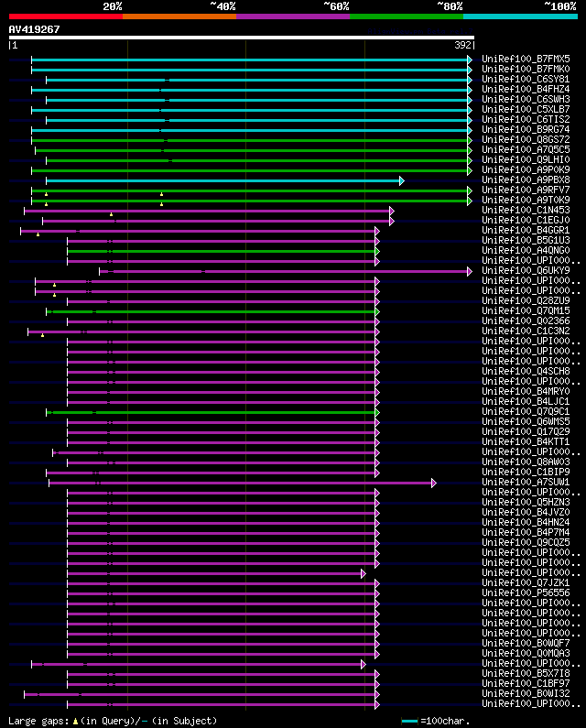Pick the UniRef100_C1C3N2 subject name
Image resolution: width=586 pixels, height=728 pixels.
point(526,331)
